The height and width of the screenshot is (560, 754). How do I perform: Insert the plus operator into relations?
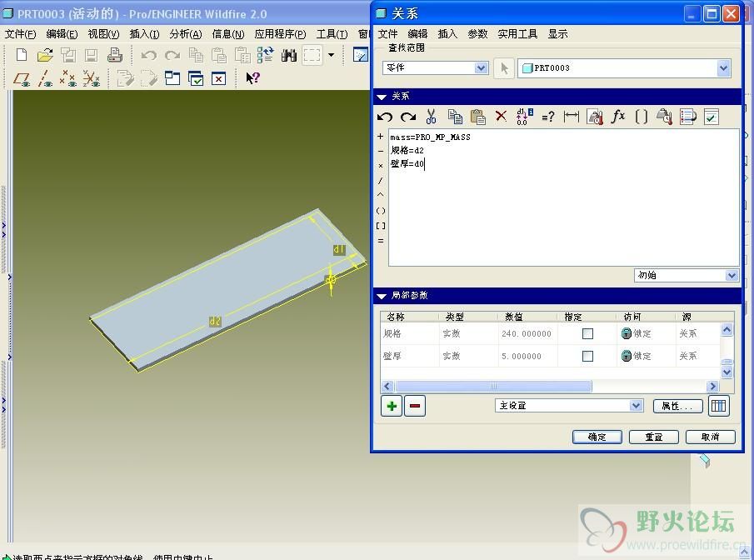pos(381,136)
